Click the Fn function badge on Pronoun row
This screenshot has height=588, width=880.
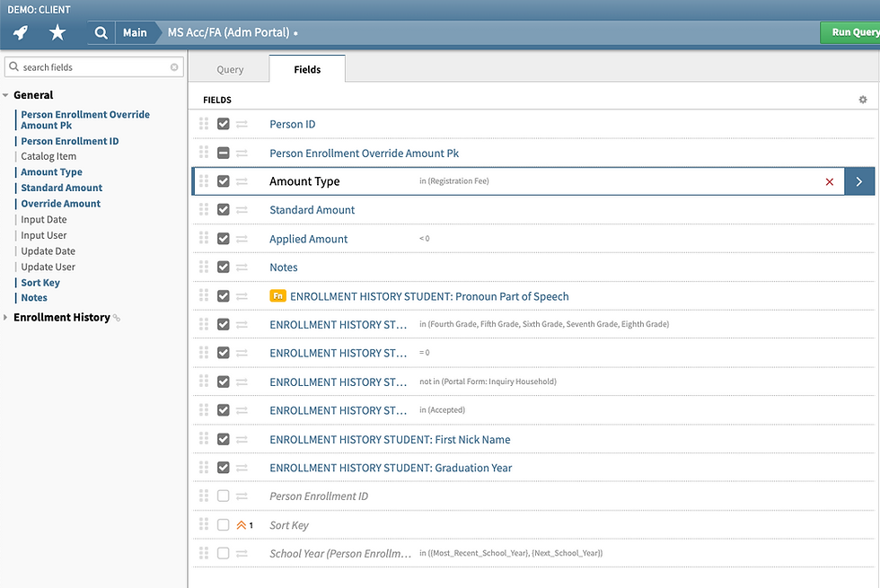[x=277, y=295]
